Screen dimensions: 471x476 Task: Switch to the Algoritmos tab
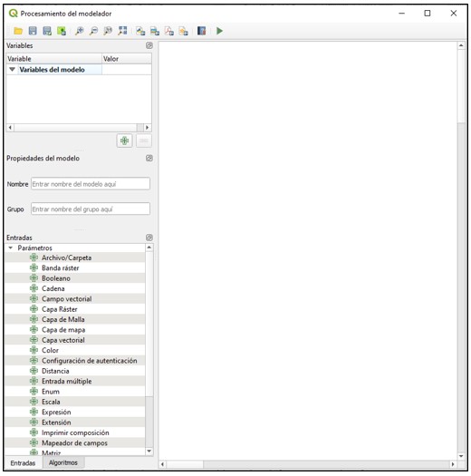[63, 462]
